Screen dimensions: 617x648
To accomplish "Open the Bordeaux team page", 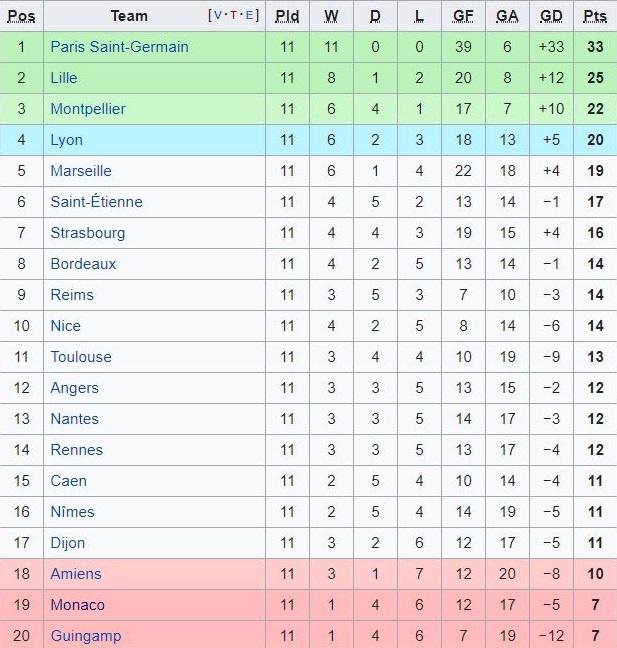I will tap(83, 264).
